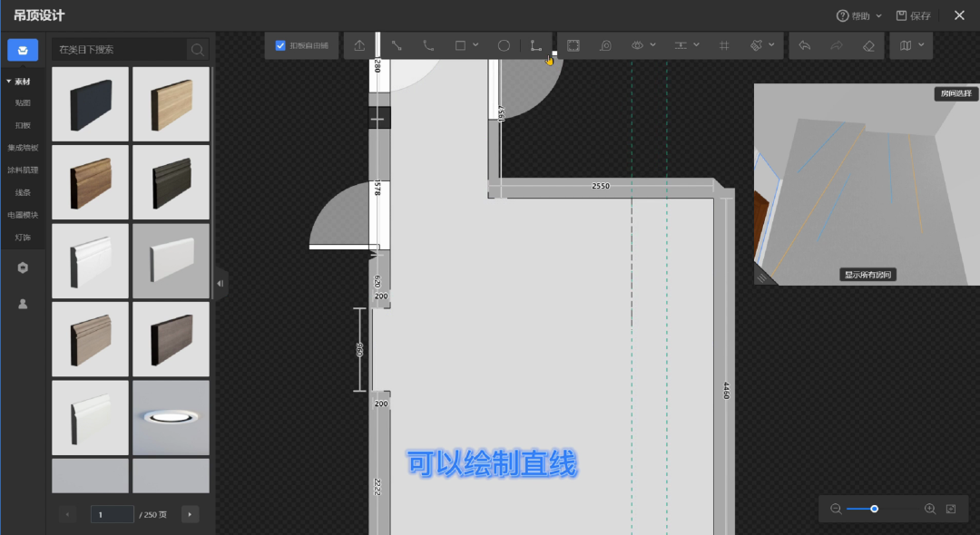The height and width of the screenshot is (535, 980).
Task: Select the white molded baseboard in third row
Action: (90, 261)
